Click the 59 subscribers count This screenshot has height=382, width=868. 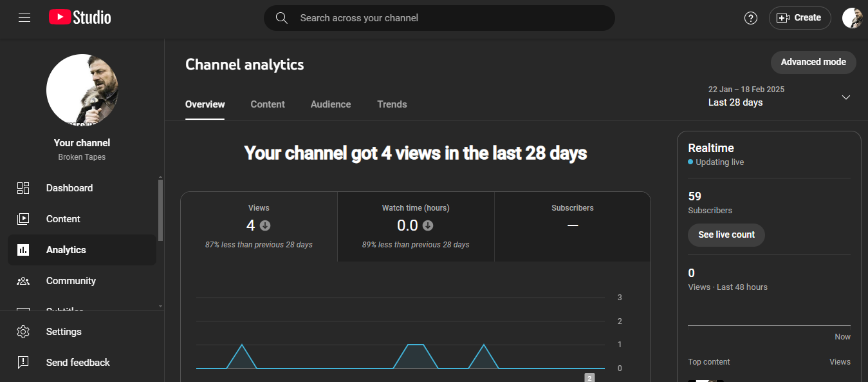click(x=695, y=196)
